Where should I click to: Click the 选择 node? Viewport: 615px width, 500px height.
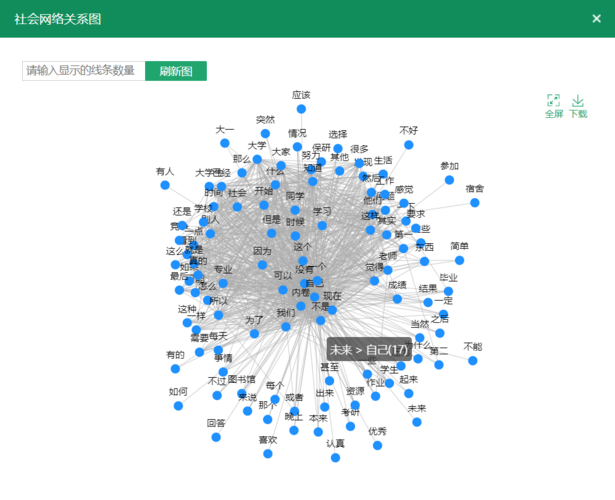coord(338,148)
